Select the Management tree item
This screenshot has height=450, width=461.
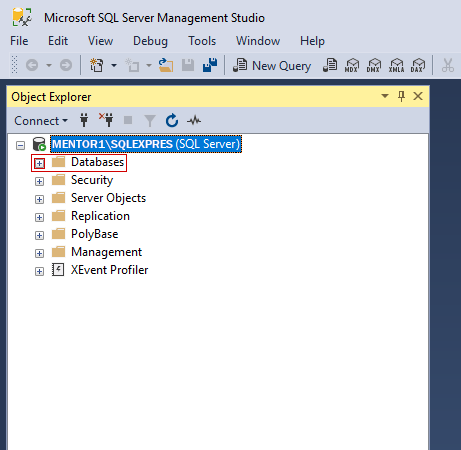pyautogui.click(x=106, y=252)
